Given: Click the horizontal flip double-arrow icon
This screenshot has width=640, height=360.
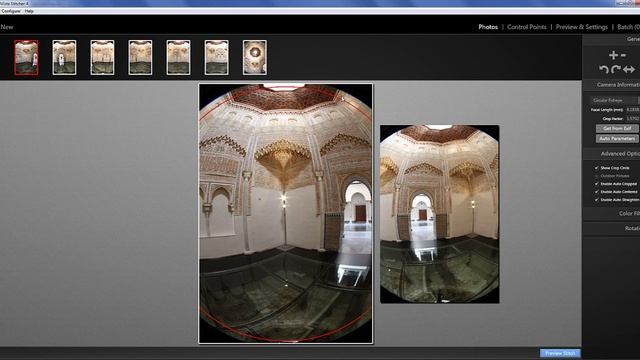Looking at the screenshot, I should click(629, 69).
